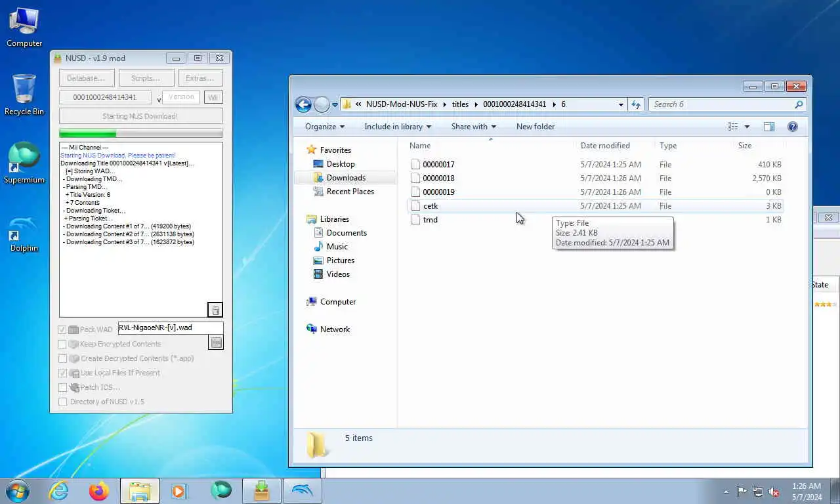
Task: Toggle Use Local Files If Present
Action: 63,373
